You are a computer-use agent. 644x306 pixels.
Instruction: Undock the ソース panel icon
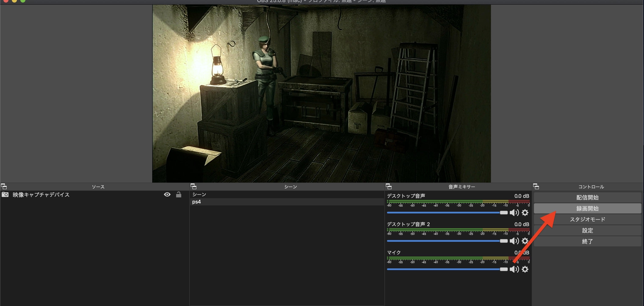[4, 186]
